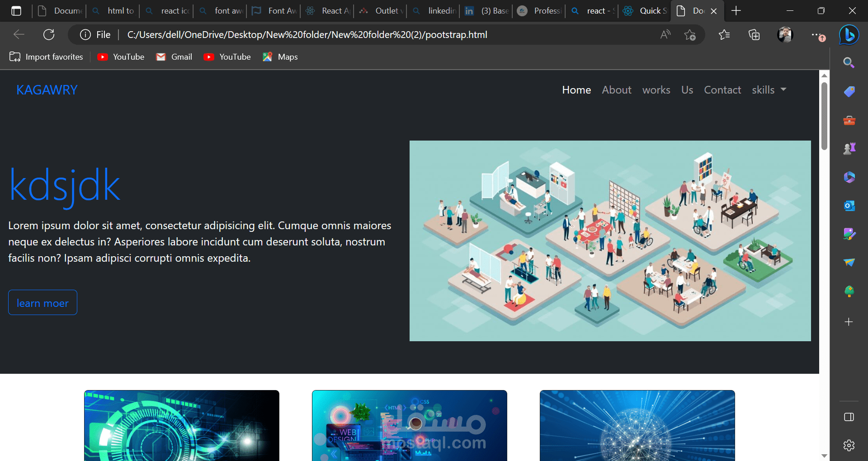The width and height of the screenshot is (868, 461).
Task: Reload the page with the refresh icon
Action: 49,34
